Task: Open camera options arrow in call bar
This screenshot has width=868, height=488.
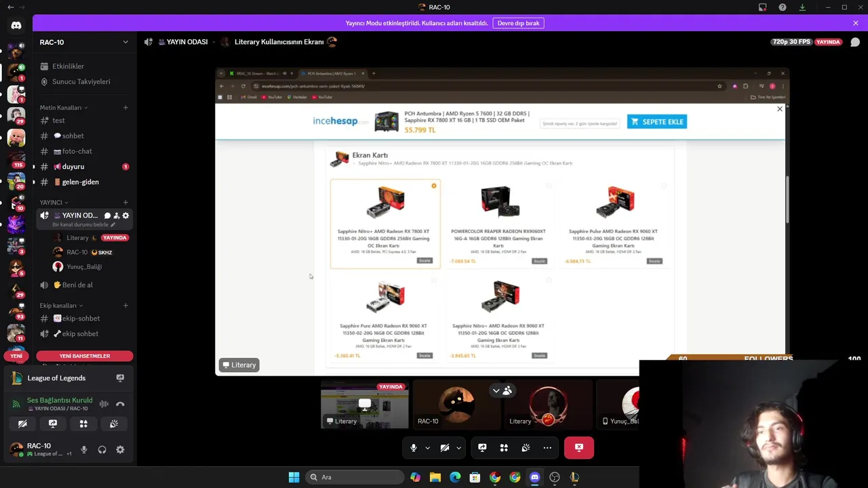Action: (x=458, y=448)
